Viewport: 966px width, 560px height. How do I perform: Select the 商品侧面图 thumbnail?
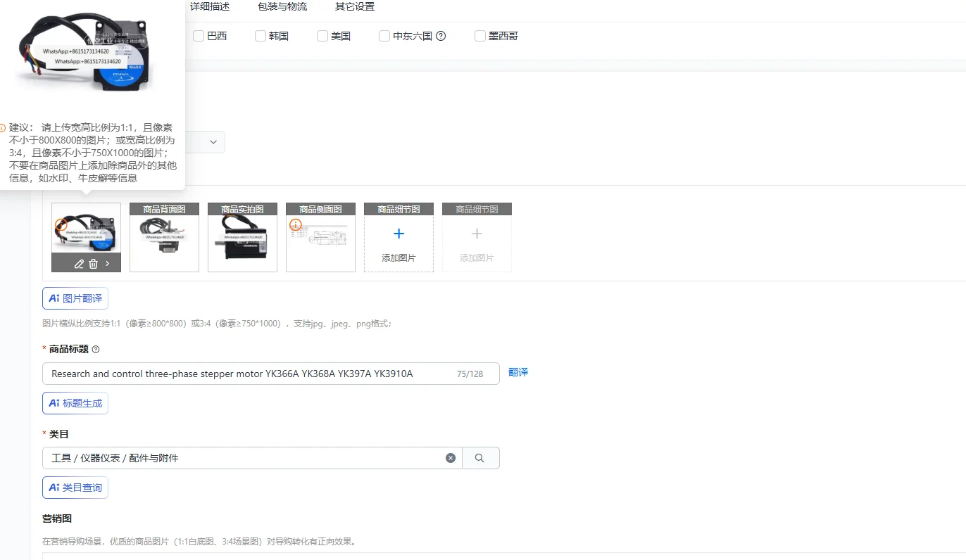(x=320, y=237)
